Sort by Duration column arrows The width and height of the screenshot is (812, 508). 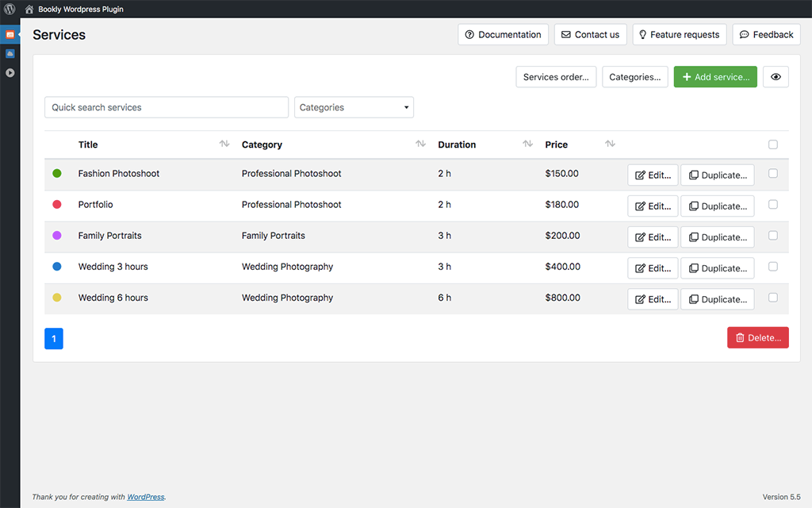coord(527,144)
